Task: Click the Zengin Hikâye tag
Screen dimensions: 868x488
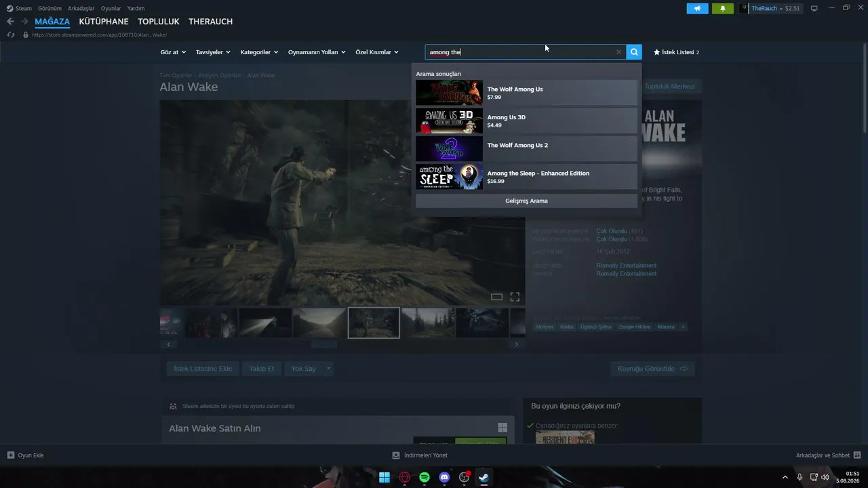Action: point(635,327)
